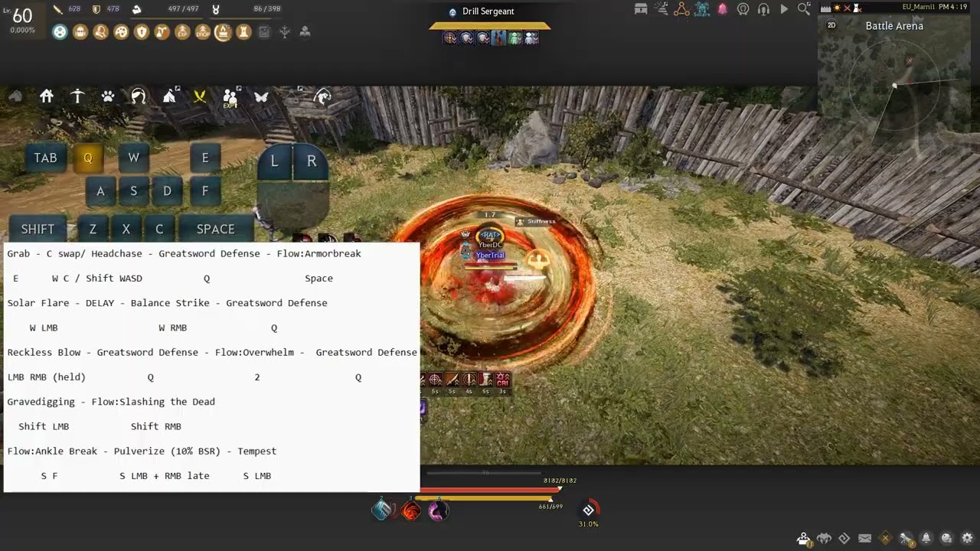Image resolution: width=980 pixels, height=551 pixels.
Task: Click the white butterfly fairy icon
Action: click(261, 97)
